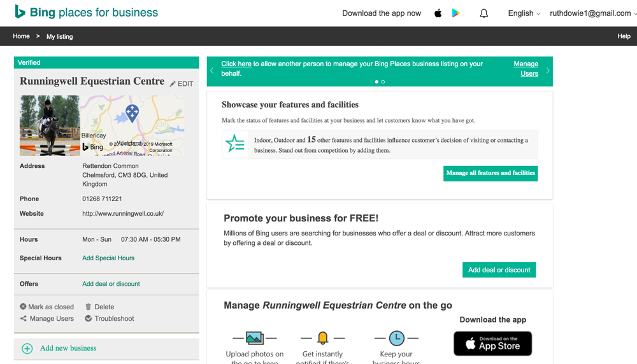Click the horse rider business photo
The width and height of the screenshot is (637, 364).
pyautogui.click(x=50, y=125)
